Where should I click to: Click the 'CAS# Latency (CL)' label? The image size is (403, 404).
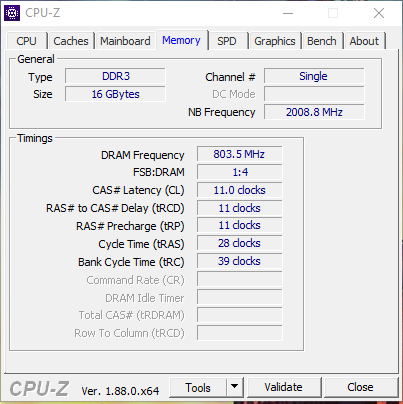click(x=138, y=190)
